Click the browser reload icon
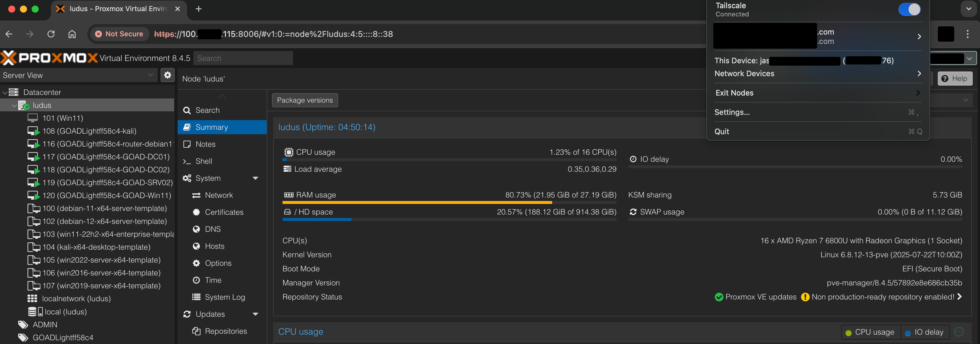The image size is (980, 344). 51,34
